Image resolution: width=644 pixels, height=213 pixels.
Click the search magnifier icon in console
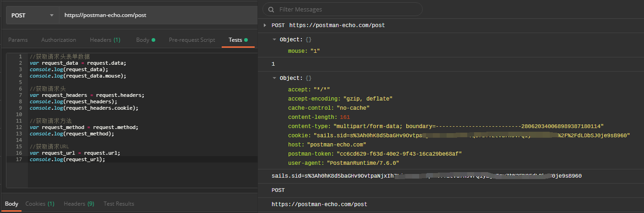[271, 9]
